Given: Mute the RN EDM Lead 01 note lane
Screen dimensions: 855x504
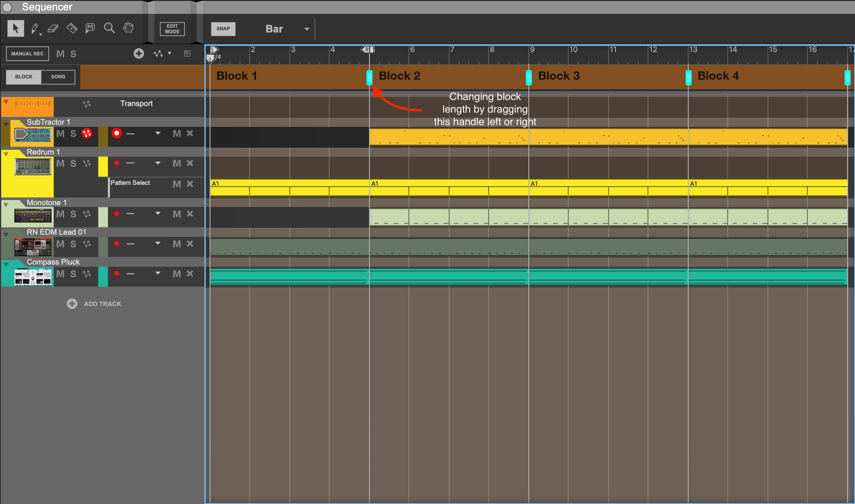Looking at the screenshot, I should (x=177, y=244).
